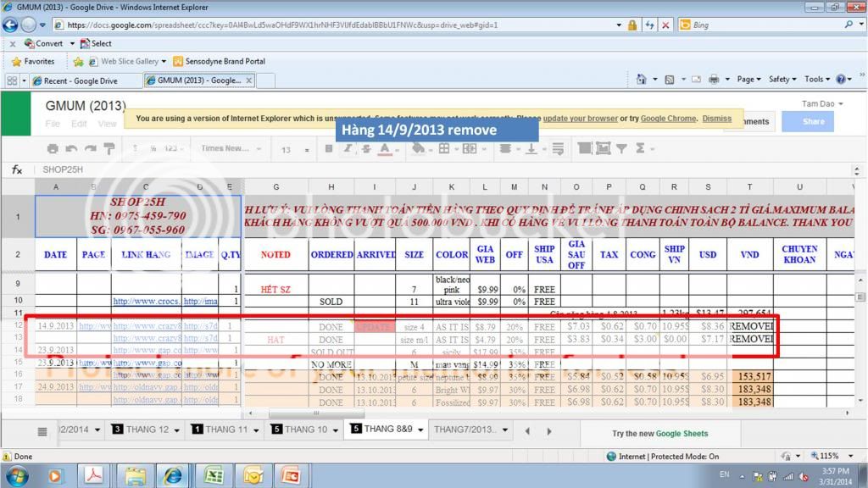Click the filter funnel icon
Viewport: 868px width, 488px height.
[x=621, y=148]
